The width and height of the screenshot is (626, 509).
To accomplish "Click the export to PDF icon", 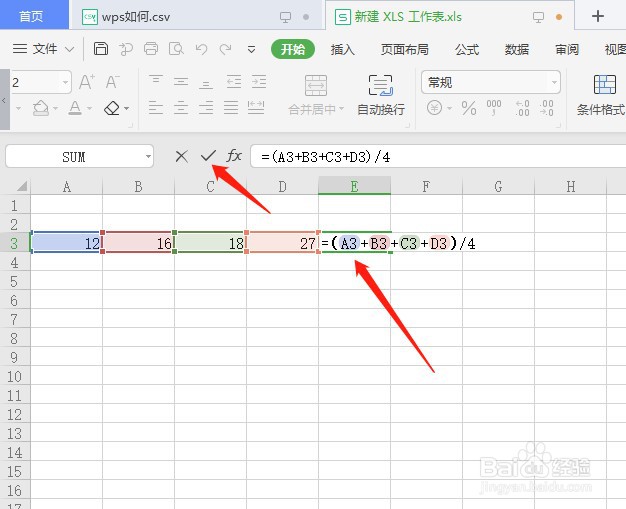I will 126,49.
